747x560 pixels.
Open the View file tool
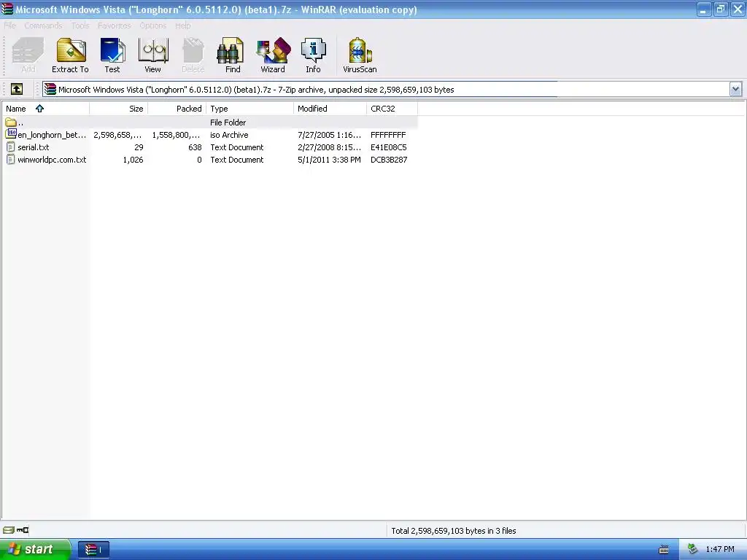tap(152, 55)
